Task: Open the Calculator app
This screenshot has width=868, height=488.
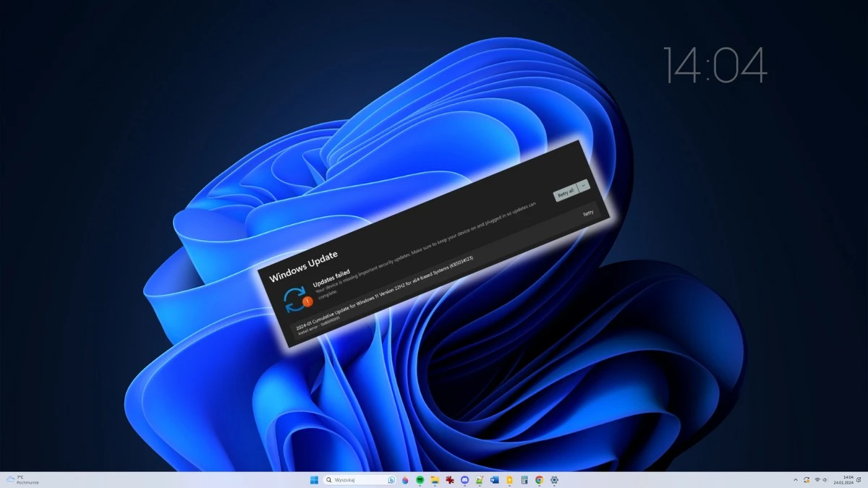Action: pos(524,479)
